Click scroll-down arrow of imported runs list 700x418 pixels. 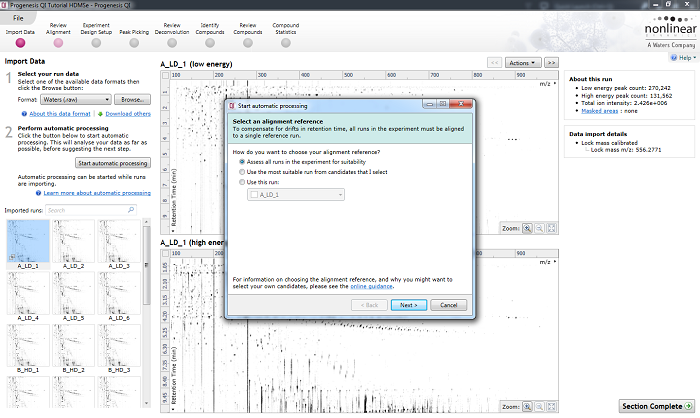tap(146, 403)
